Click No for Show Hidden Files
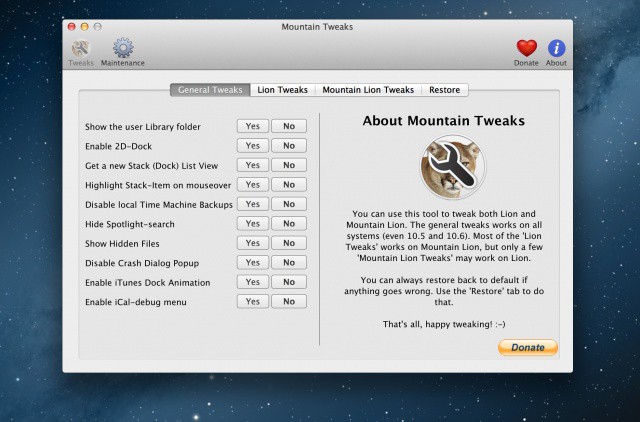This screenshot has width=640, height=422. (289, 243)
